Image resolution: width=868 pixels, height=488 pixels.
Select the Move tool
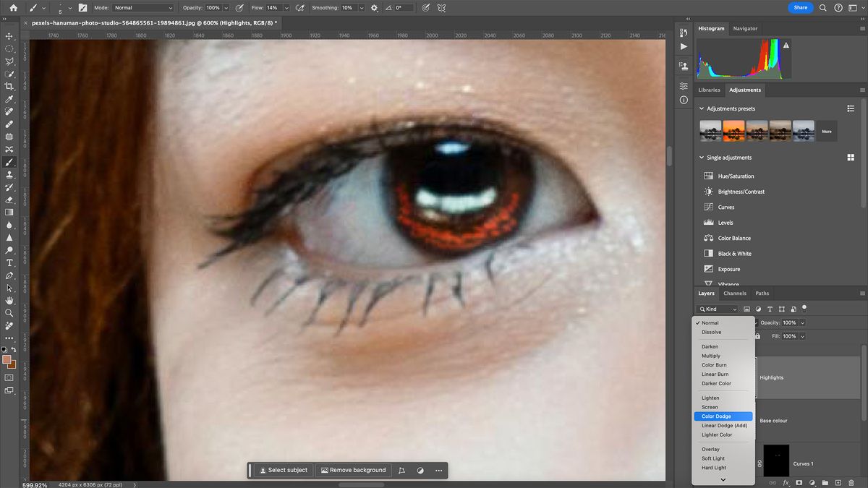[x=9, y=35]
